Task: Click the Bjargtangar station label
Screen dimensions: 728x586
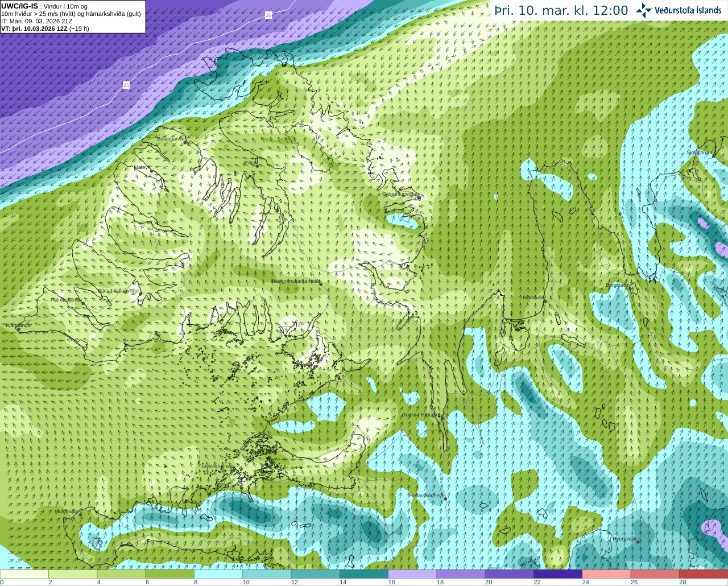Action: [x=19, y=325]
